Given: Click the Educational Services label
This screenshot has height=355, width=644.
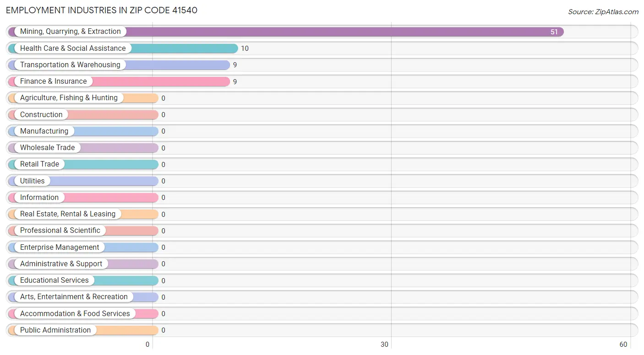Looking at the screenshot, I should (x=55, y=280).
